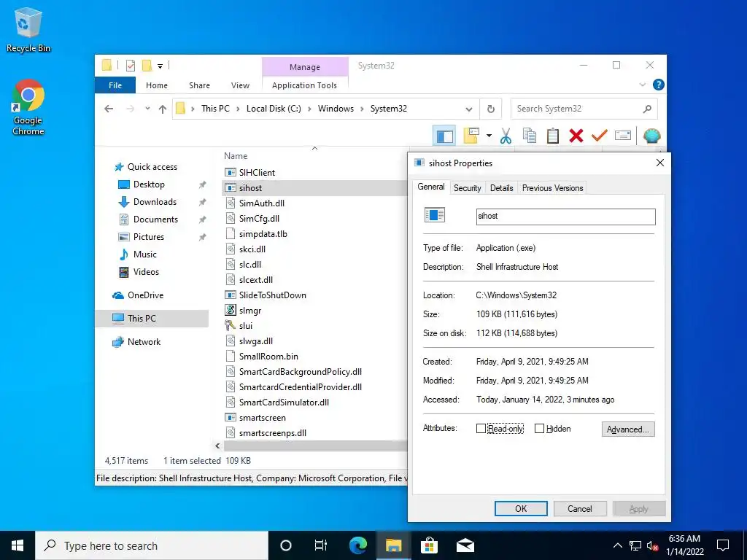Viewport: 747px width, 560px height.
Task: Toggle the preview pane layout icon
Action: (444, 136)
